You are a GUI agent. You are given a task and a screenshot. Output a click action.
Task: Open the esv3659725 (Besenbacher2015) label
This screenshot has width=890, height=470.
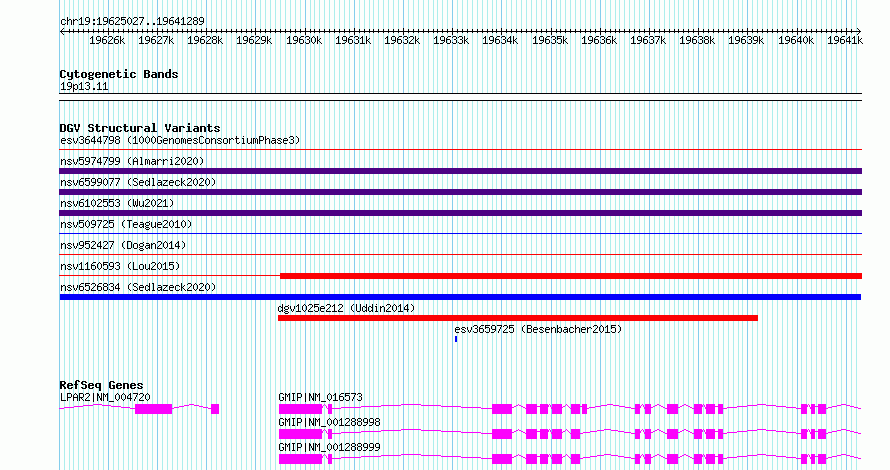[538, 329]
